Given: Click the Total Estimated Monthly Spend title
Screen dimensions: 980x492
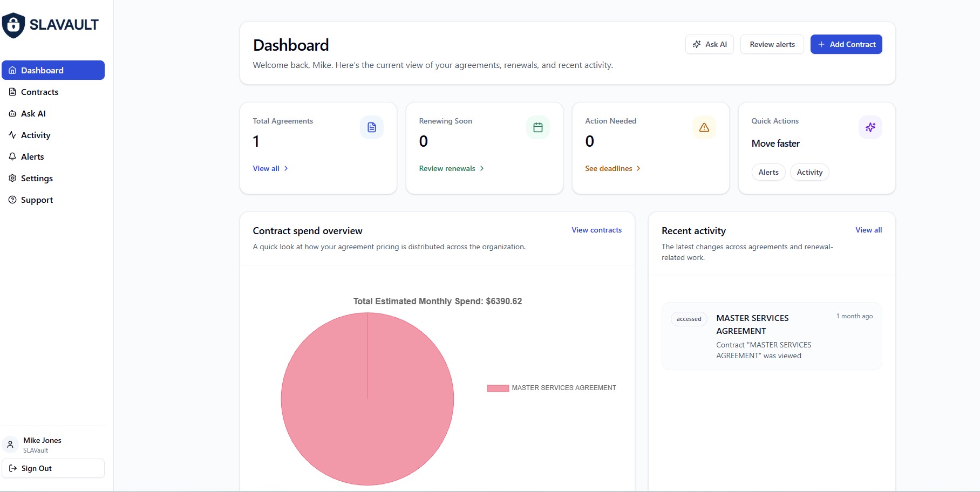Looking at the screenshot, I should [438, 301].
